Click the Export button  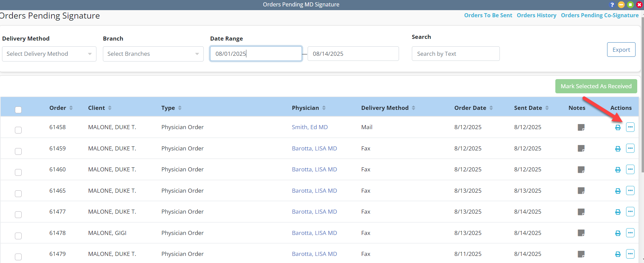[621, 50]
